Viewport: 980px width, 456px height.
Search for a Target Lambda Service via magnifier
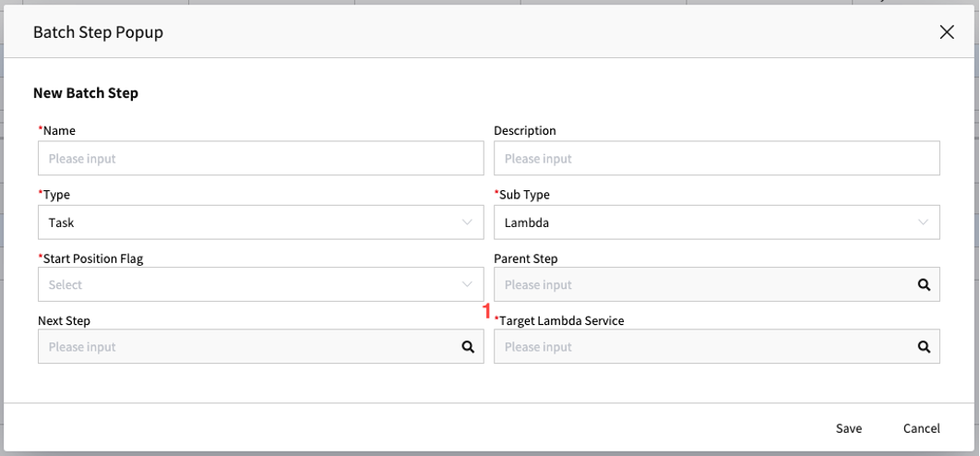(x=924, y=347)
